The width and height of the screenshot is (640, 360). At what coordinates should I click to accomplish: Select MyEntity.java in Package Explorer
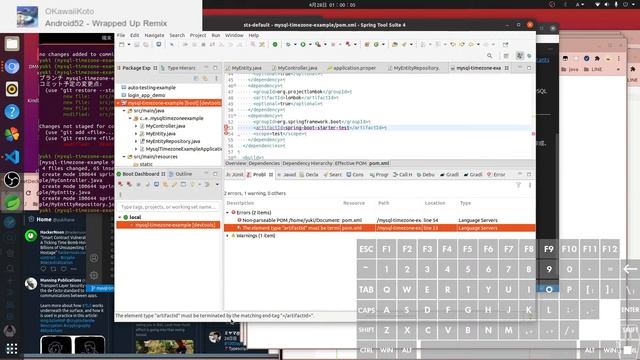(x=160, y=133)
